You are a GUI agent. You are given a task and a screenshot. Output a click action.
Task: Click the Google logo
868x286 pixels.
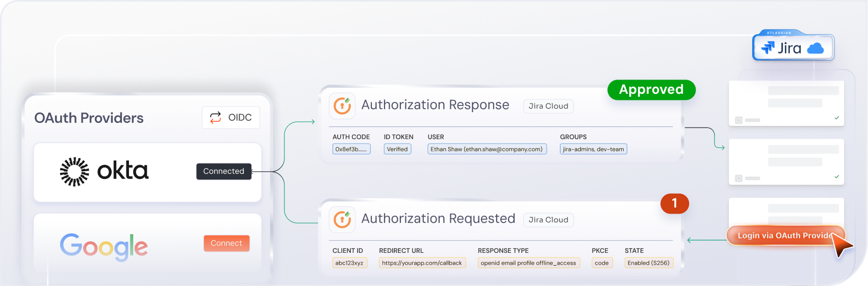104,247
